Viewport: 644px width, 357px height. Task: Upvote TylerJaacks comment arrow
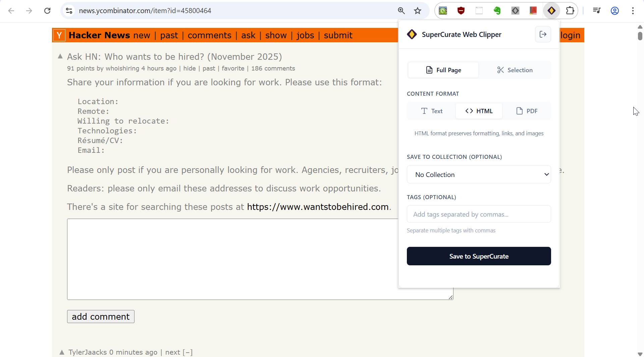[62, 352]
